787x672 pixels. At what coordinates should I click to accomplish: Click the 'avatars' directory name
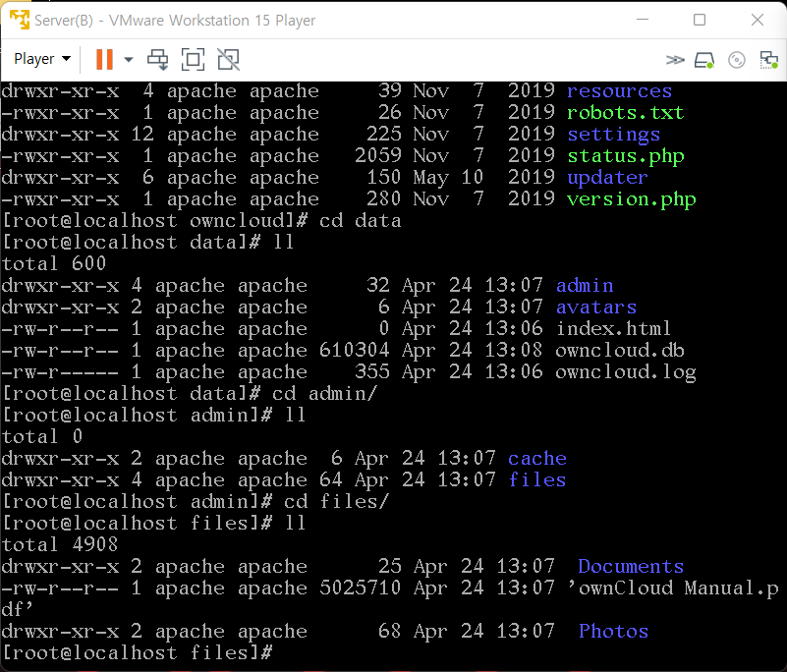(x=596, y=308)
